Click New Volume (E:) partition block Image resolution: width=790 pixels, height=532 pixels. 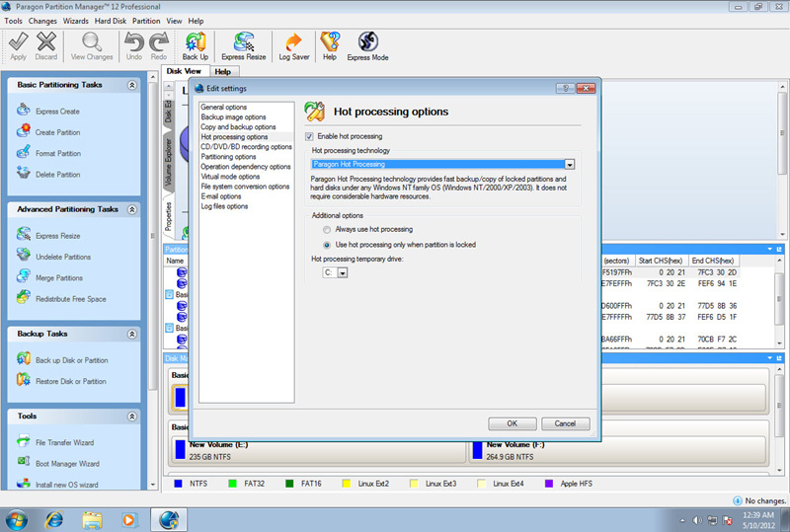tap(319, 450)
